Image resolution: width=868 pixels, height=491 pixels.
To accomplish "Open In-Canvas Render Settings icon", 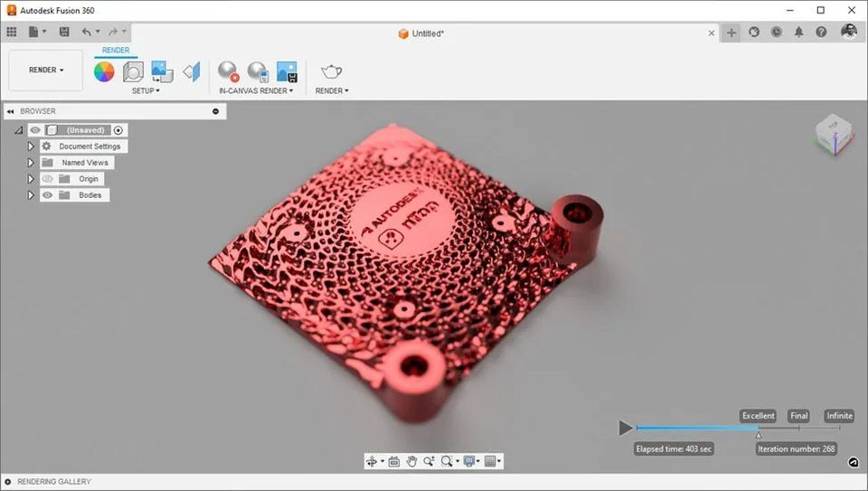I will (258, 71).
